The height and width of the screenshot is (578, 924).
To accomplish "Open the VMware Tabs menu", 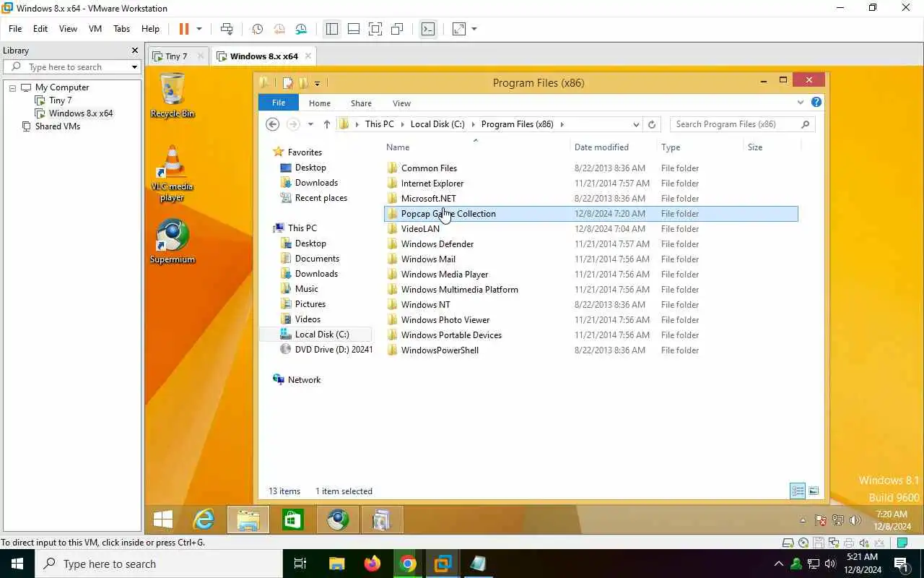I will tap(121, 29).
